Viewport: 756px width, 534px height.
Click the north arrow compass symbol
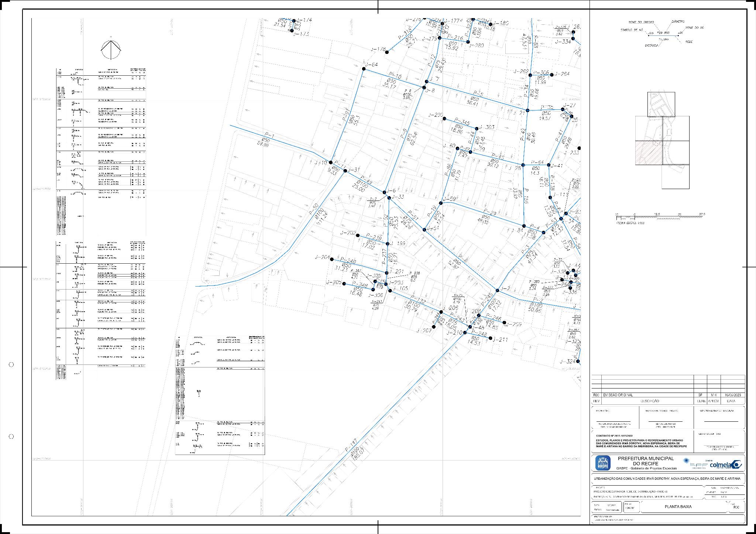coord(111,49)
